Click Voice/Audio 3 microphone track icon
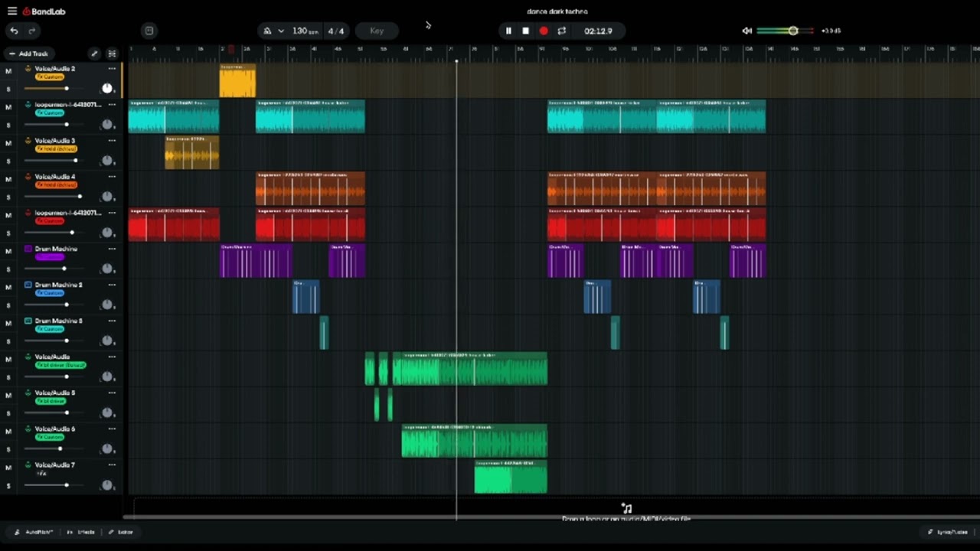This screenshot has width=980, height=551. [28, 141]
